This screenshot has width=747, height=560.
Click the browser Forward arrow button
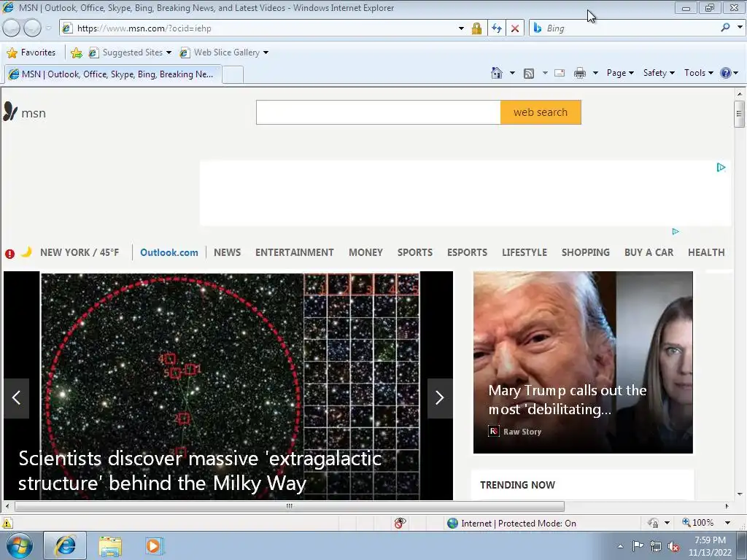click(x=32, y=28)
